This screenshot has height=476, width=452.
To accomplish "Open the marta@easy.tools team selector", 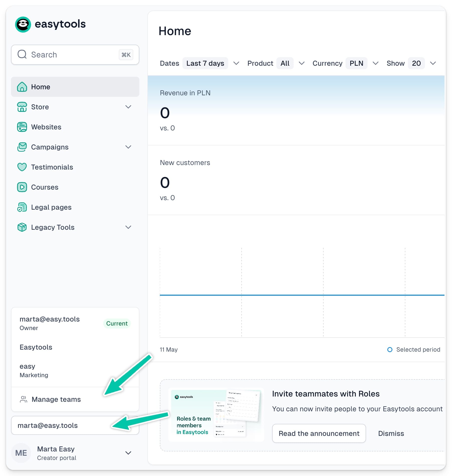I will pos(75,425).
